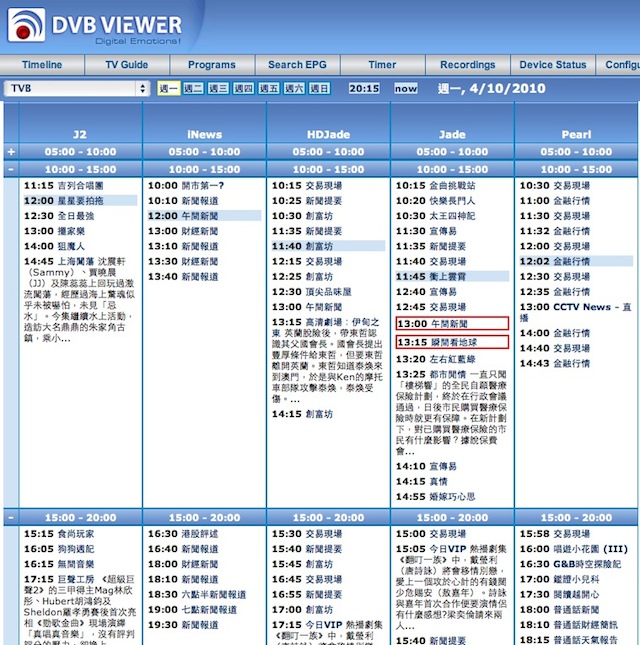Select Jade program at 13:15
This screenshot has width=640, height=645.
coord(452,342)
